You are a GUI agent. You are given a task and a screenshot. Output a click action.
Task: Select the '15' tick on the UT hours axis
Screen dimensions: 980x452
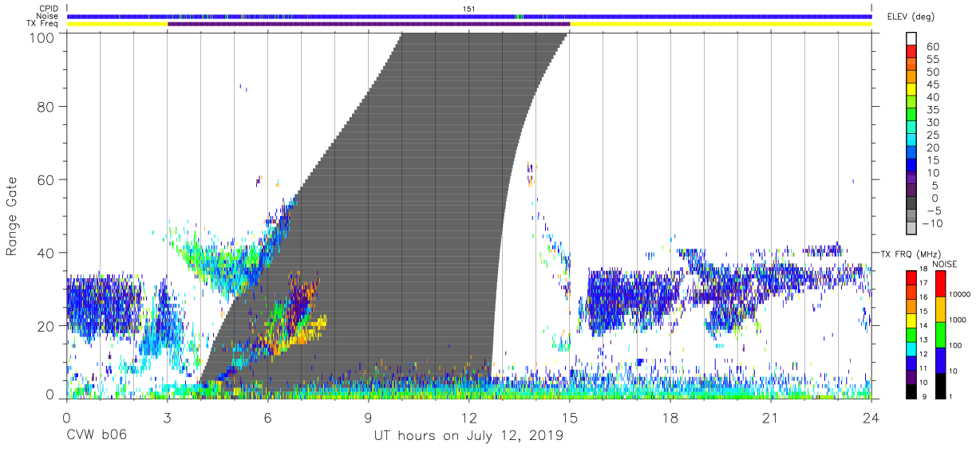[570, 417]
